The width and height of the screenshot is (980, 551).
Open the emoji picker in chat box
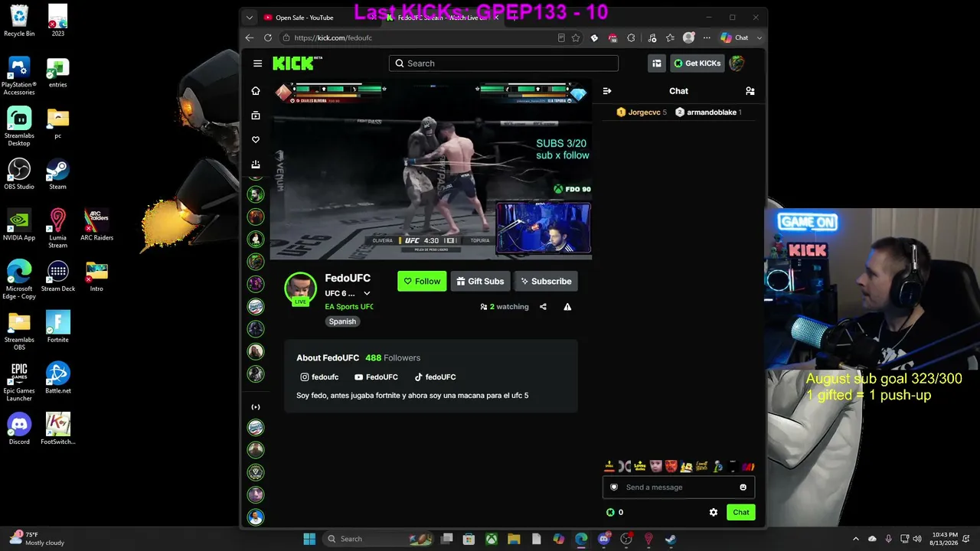743,487
